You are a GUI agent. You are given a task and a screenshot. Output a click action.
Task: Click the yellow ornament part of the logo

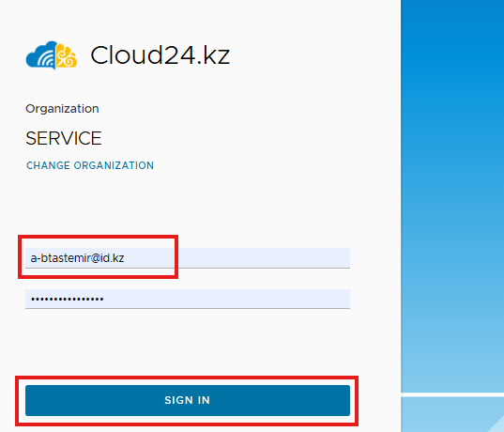coord(67,56)
